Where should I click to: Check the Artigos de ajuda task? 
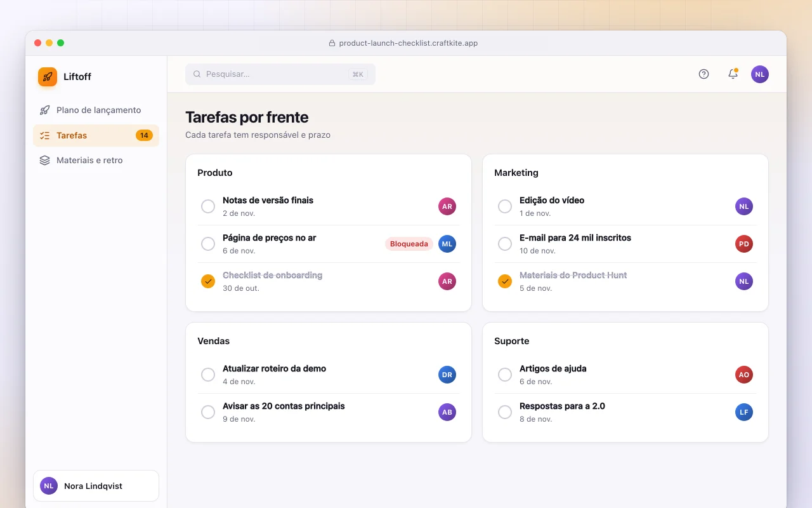[x=505, y=375]
